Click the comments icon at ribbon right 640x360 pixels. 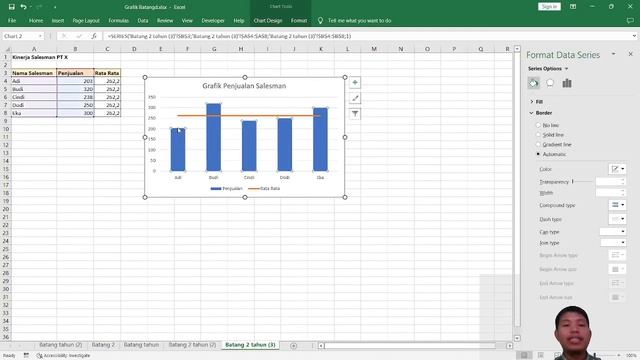[630, 20]
